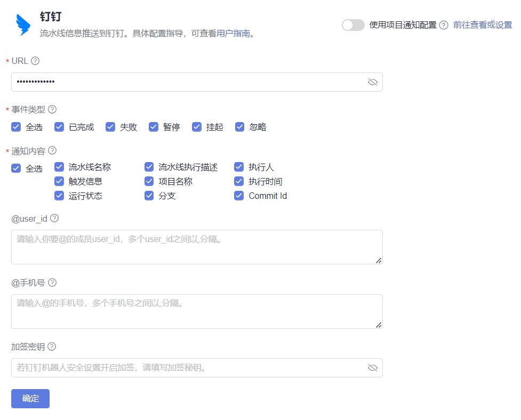Focus the @user_id text area
The width and height of the screenshot is (521, 420).
coord(196,247)
